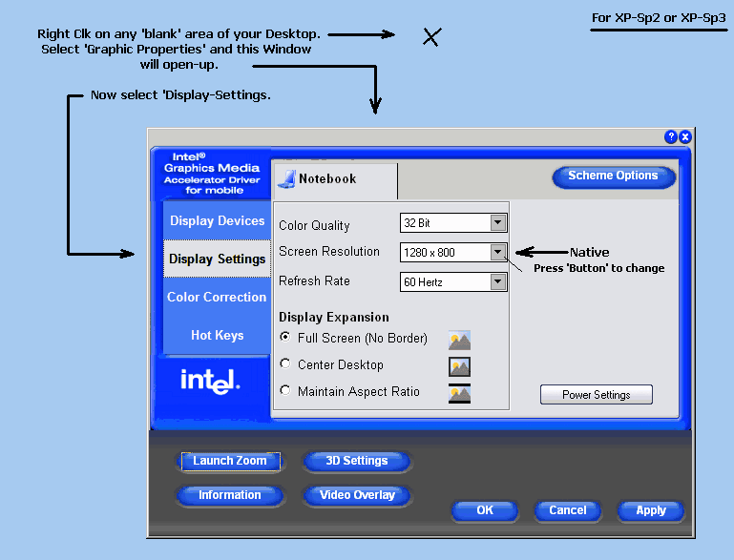This screenshot has width=734, height=560.
Task: Click the Launch Zoom button
Action: (230, 461)
